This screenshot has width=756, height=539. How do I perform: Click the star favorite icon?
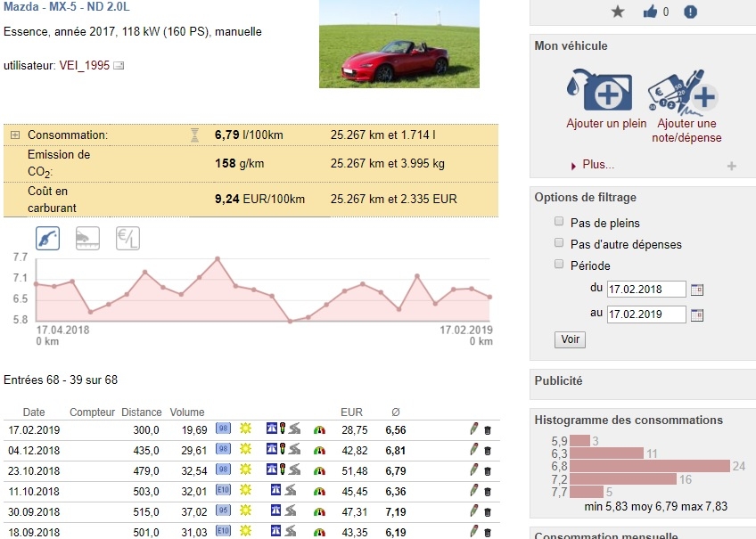[618, 12]
